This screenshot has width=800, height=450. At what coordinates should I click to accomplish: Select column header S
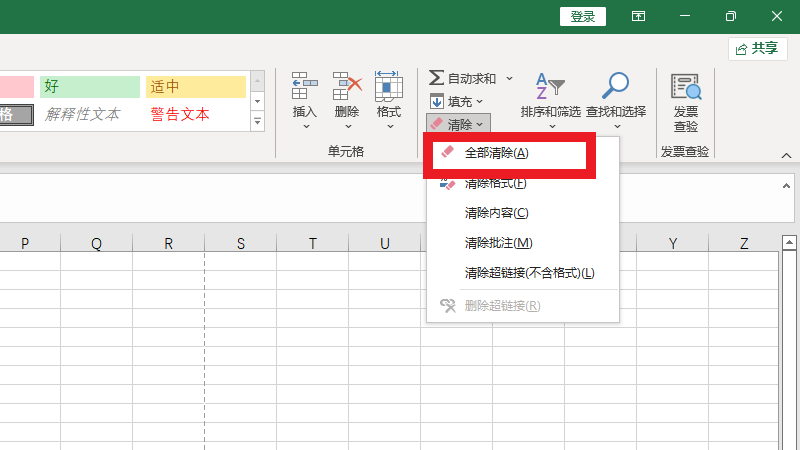coord(241,244)
